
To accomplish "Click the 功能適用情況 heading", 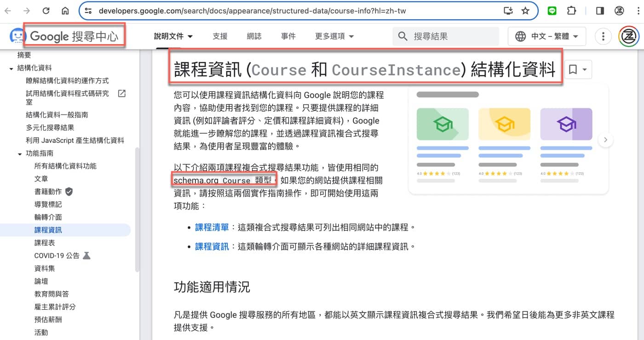I will 212,288.
